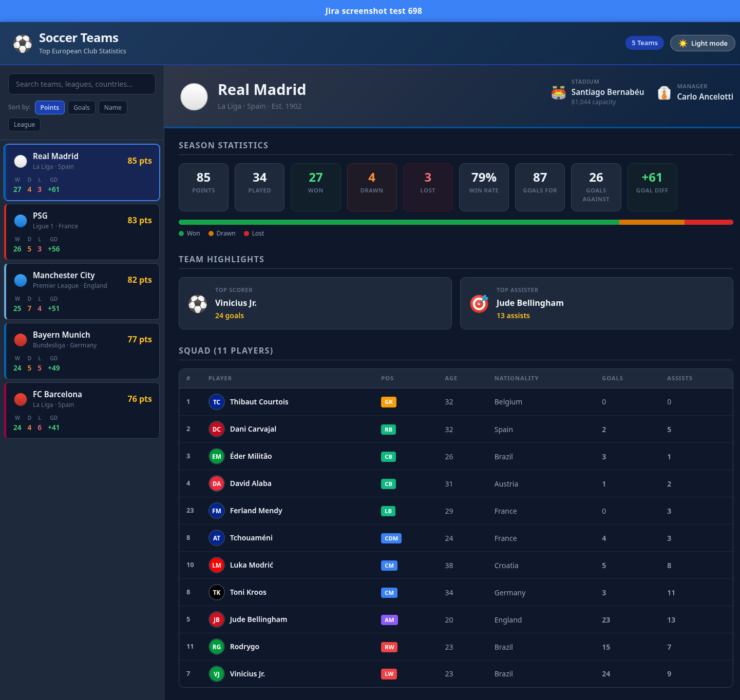Click "24 goals" in Top Scorer card
The image size is (740, 700).
[x=230, y=316]
